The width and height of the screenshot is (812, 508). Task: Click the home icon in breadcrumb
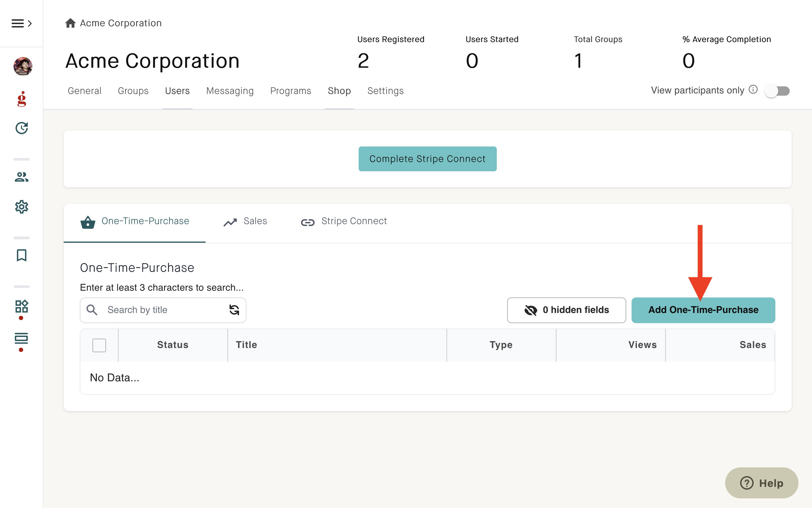[x=70, y=23]
